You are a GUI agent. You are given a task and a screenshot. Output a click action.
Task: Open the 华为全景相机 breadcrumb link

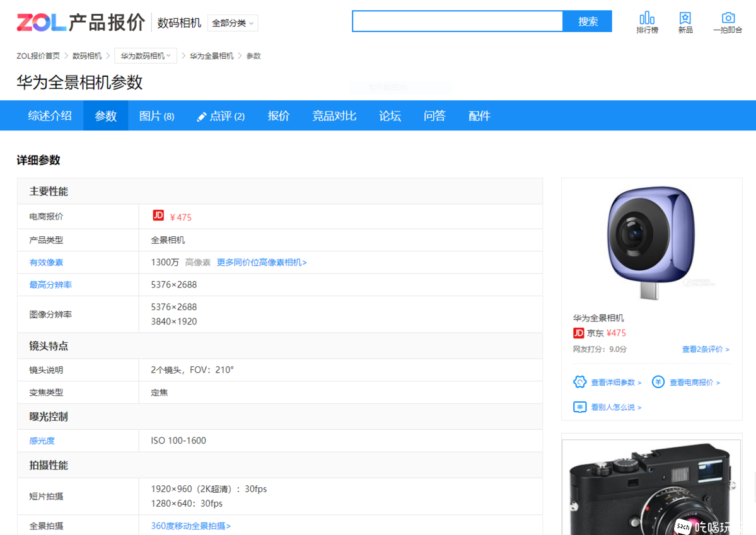pyautogui.click(x=211, y=56)
